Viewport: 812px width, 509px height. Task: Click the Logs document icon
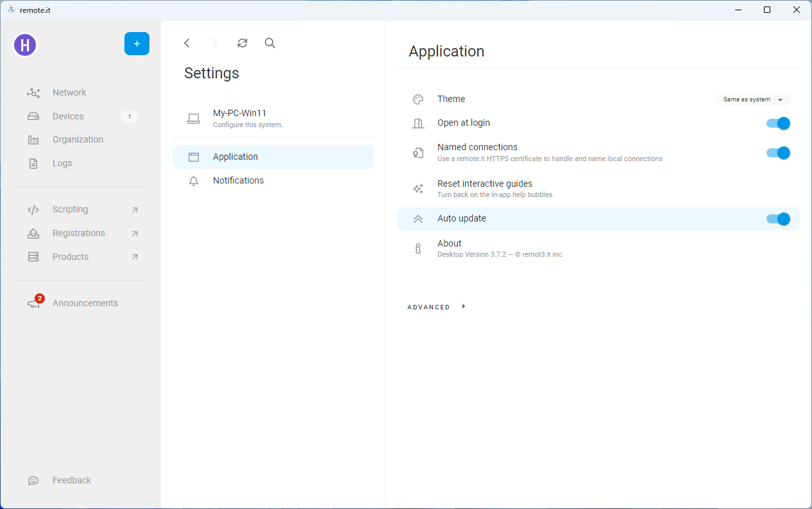tap(33, 164)
